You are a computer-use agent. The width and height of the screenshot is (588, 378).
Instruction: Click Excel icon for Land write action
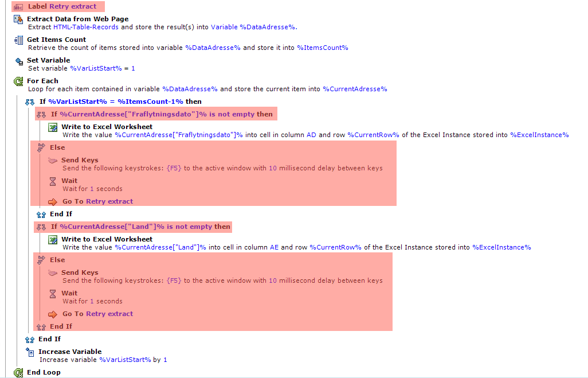pyautogui.click(x=53, y=240)
